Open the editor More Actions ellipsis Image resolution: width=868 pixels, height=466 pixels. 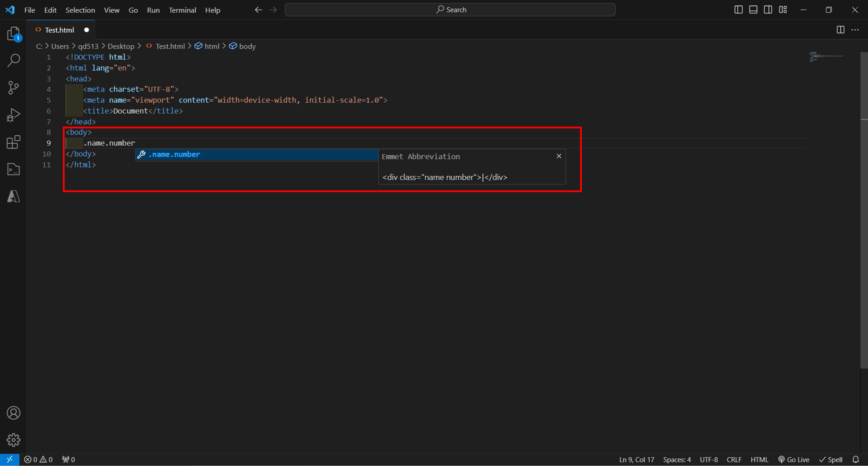click(x=855, y=30)
